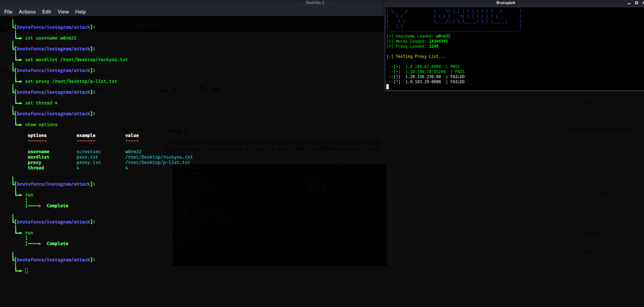Toggle underline formatting
Screen dimensions: 644x307
click(x=143, y=88)
